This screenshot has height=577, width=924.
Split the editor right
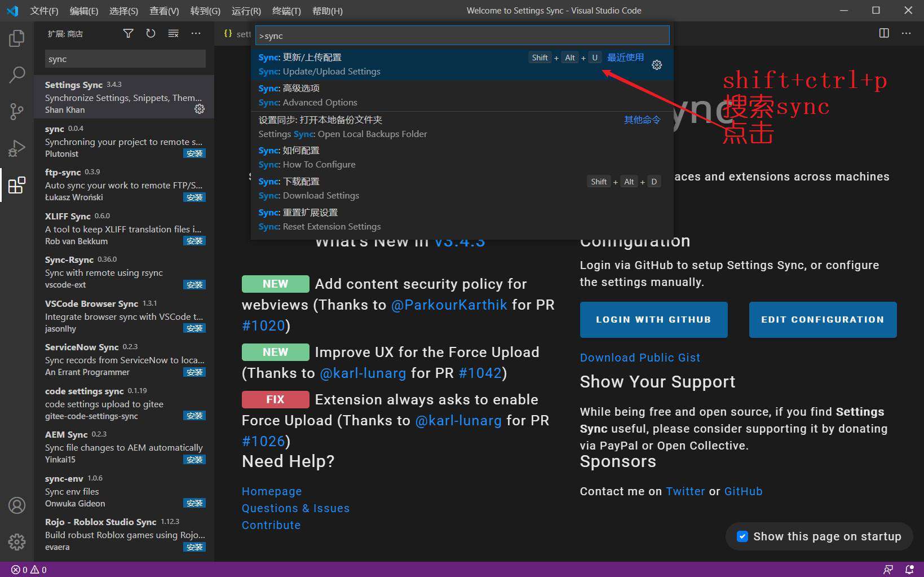884,33
